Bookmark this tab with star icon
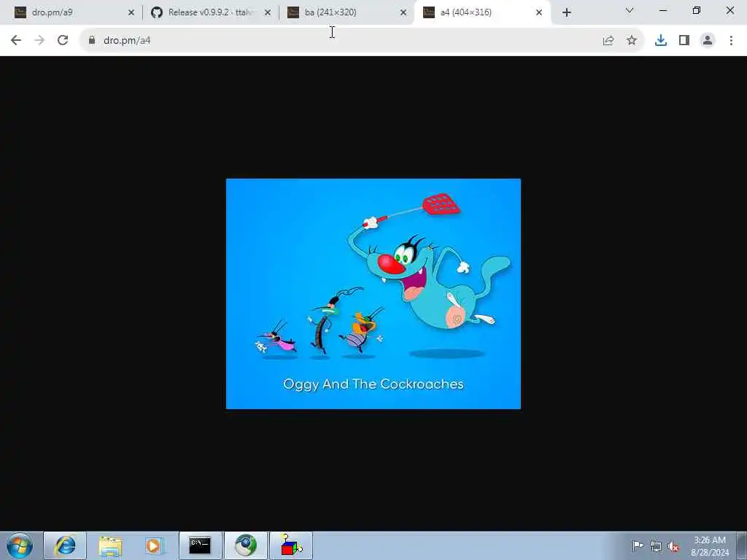 (632, 41)
